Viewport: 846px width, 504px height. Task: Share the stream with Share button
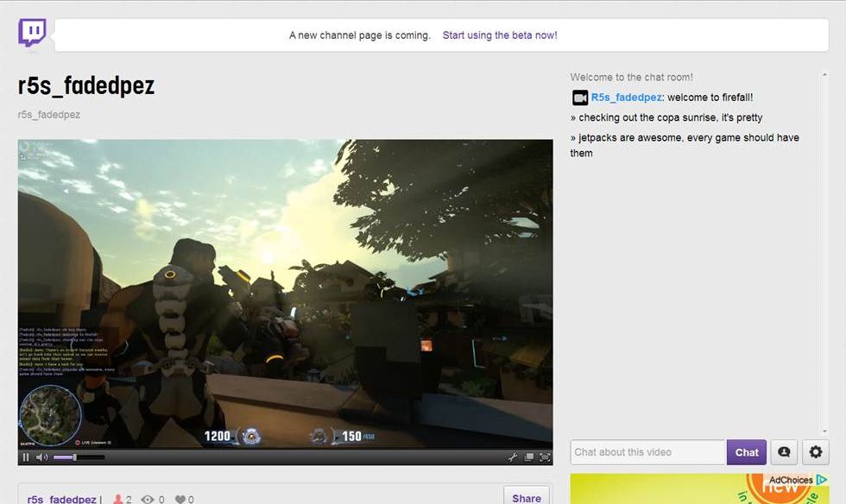point(527,498)
